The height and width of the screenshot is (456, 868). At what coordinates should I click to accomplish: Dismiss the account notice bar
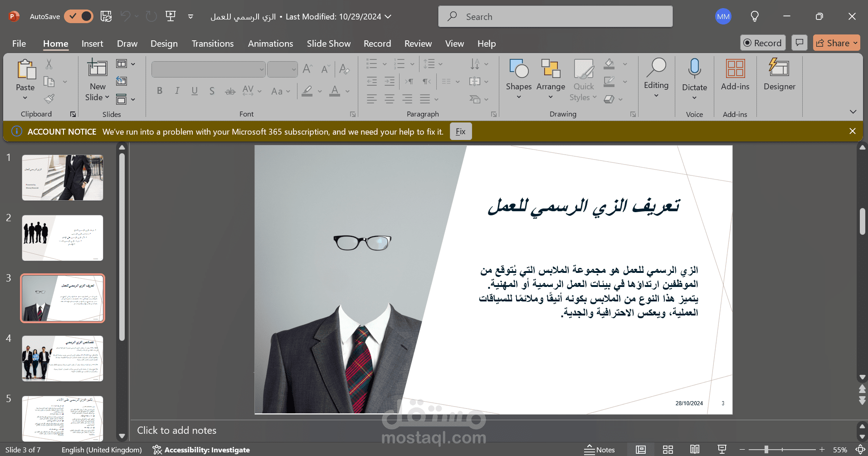tap(853, 131)
